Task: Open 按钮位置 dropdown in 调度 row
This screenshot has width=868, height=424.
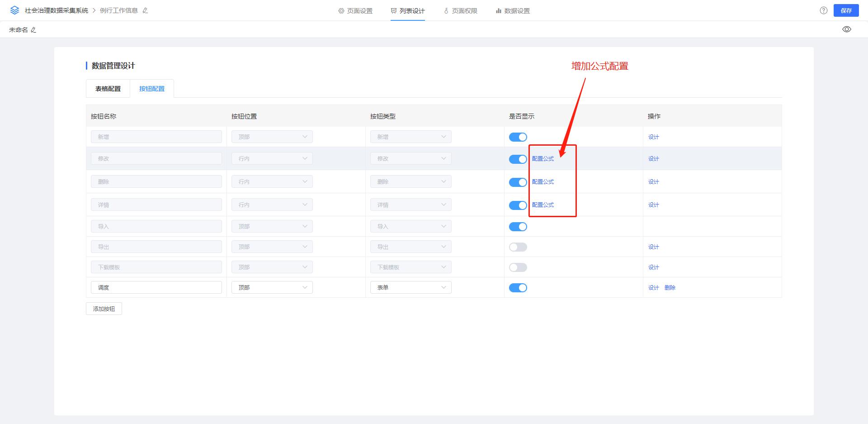Action: 272,287
